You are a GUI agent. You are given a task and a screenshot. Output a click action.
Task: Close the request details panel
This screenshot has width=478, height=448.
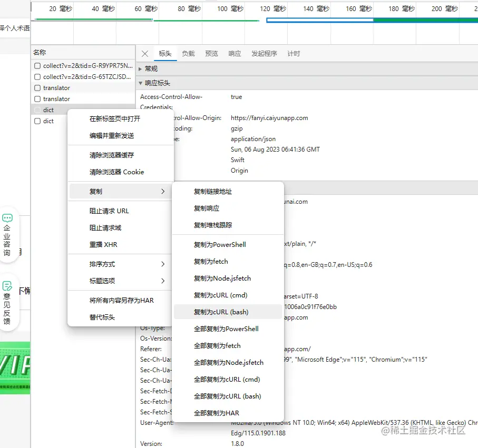click(145, 54)
